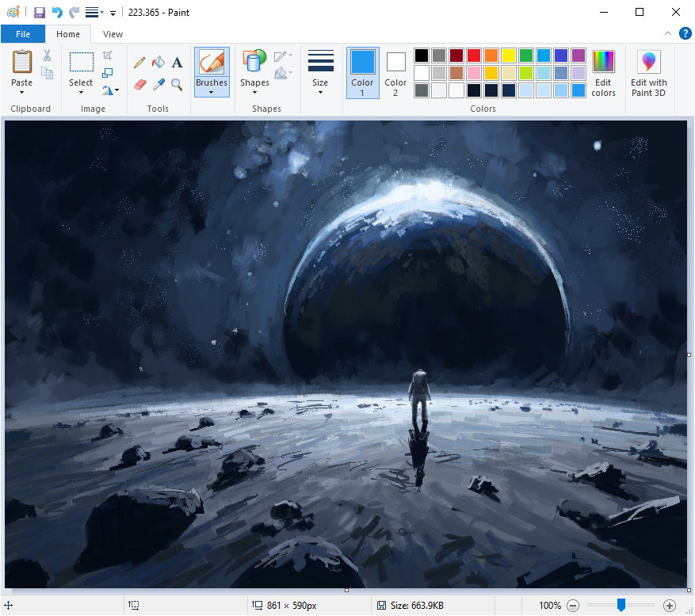This screenshot has height=616, width=695.
Task: Pick the indigo color swatch
Action: pos(561,55)
